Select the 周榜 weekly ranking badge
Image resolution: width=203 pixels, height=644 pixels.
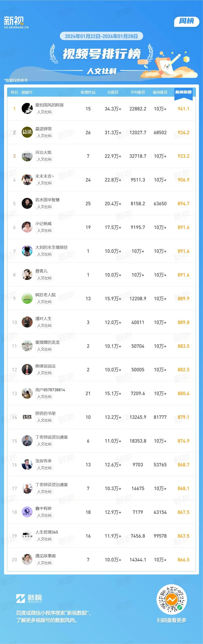(x=187, y=21)
